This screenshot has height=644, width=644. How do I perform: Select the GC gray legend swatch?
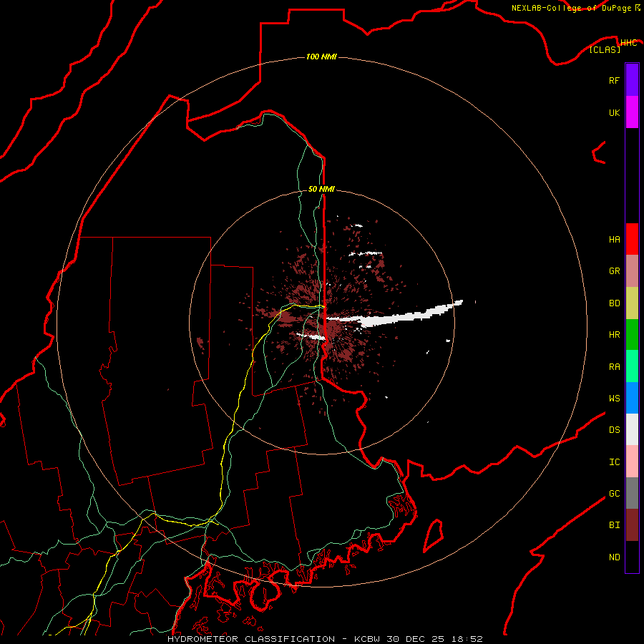click(632, 493)
